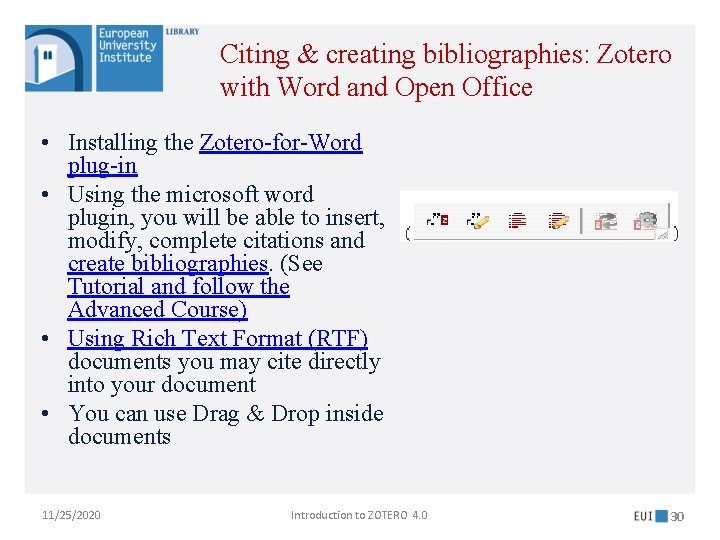Screen dimensions: 720x540
Task: Click the 'LIBRARY' label beside the logo
Action: click(182, 31)
